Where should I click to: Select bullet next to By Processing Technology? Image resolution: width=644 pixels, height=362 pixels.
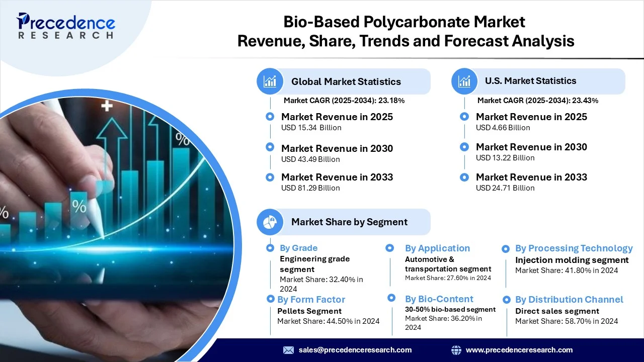[x=506, y=248]
